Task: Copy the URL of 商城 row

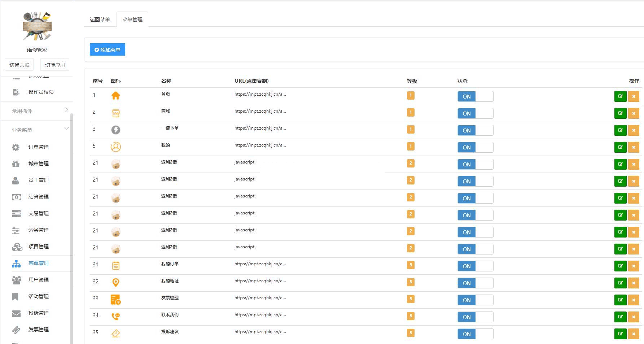Action: point(260,111)
